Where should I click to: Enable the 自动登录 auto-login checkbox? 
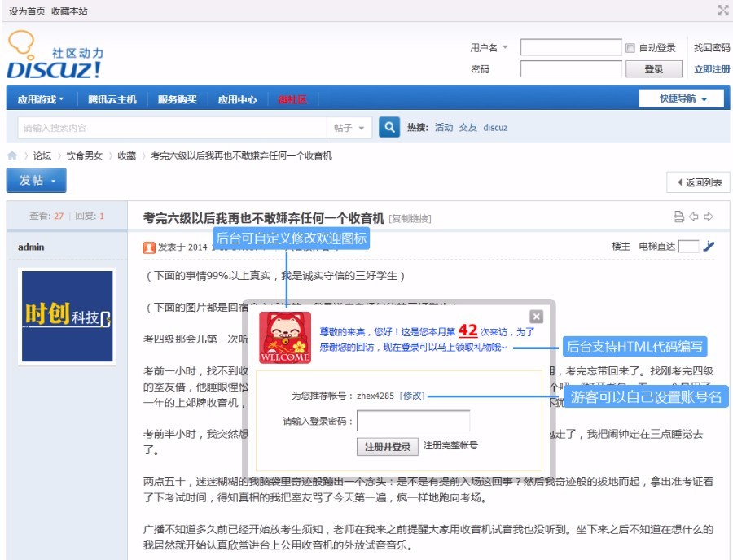pyautogui.click(x=630, y=48)
